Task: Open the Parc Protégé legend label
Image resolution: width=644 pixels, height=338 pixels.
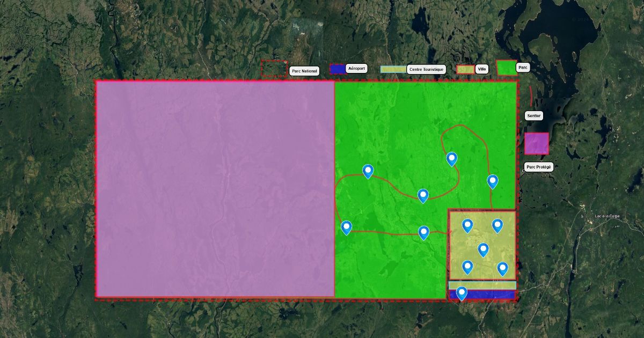Action: tap(538, 167)
